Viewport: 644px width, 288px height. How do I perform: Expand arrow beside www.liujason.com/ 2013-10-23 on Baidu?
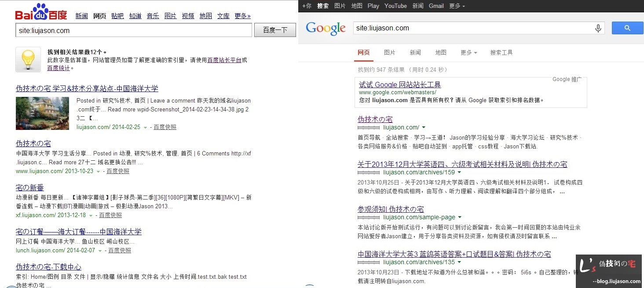point(98,171)
